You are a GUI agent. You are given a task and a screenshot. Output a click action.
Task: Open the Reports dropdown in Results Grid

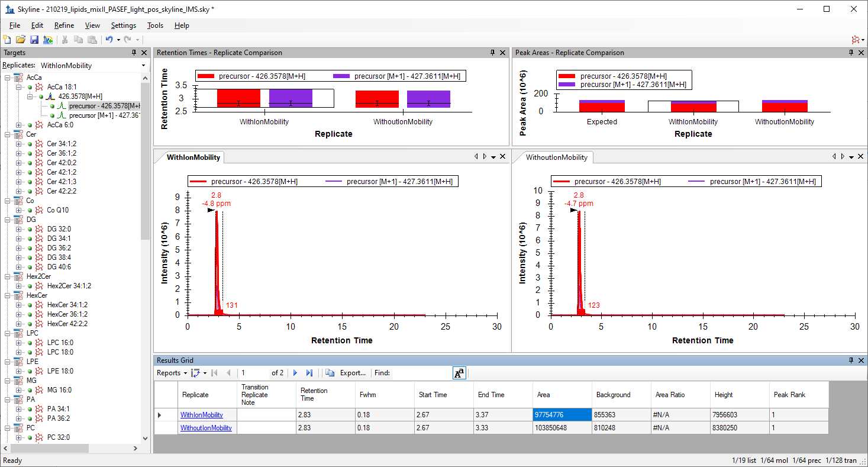tap(172, 373)
